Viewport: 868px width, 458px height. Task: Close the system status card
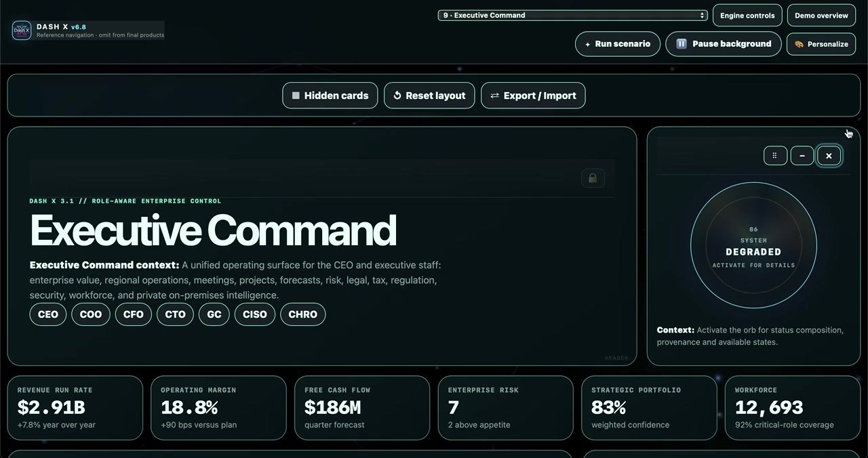click(x=829, y=156)
